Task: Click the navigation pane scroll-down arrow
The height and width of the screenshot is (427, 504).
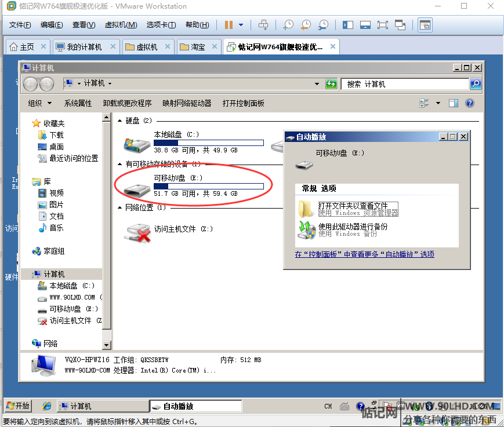Action: pyautogui.click(x=106, y=345)
